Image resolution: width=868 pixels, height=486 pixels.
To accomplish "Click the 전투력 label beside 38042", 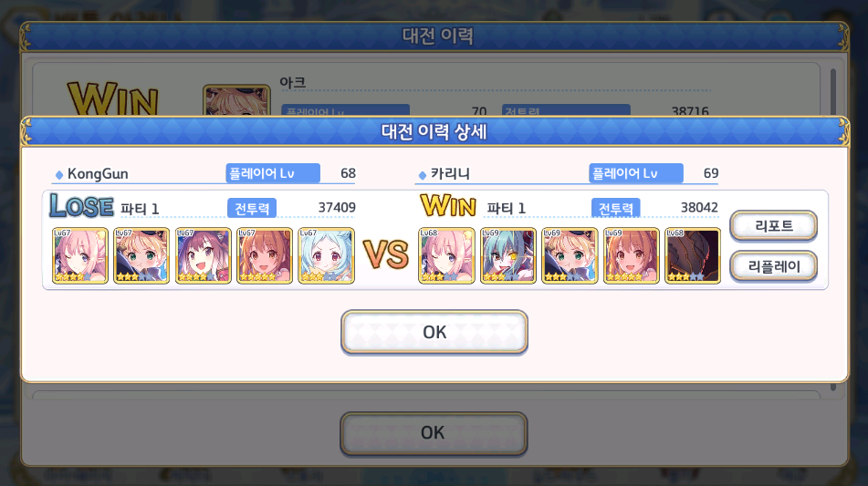I will pyautogui.click(x=615, y=208).
